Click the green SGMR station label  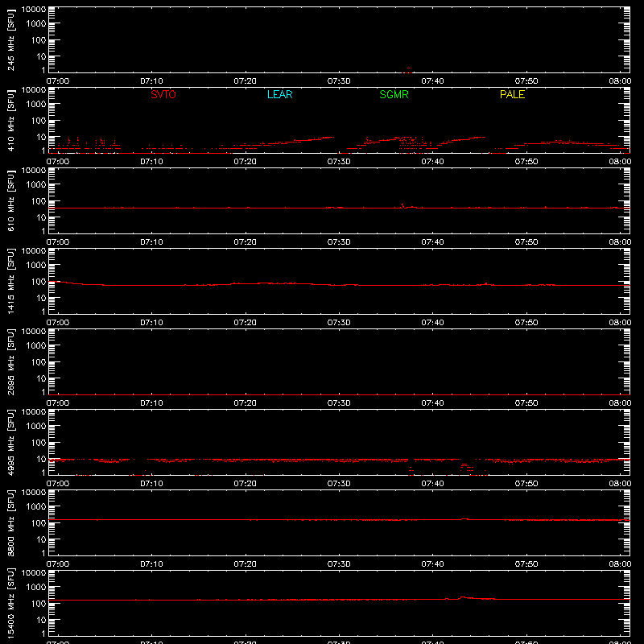coord(394,94)
